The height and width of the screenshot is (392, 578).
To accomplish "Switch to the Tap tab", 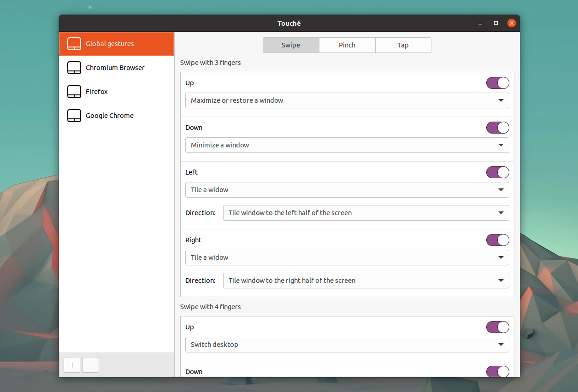I will 403,45.
